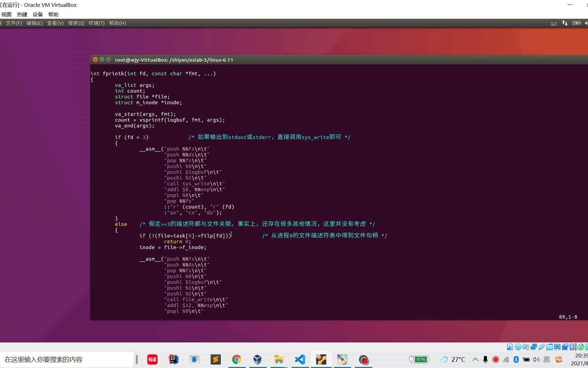588x368 pixels.
Task: Open Wi-Fi network tray icon
Action: point(506,359)
